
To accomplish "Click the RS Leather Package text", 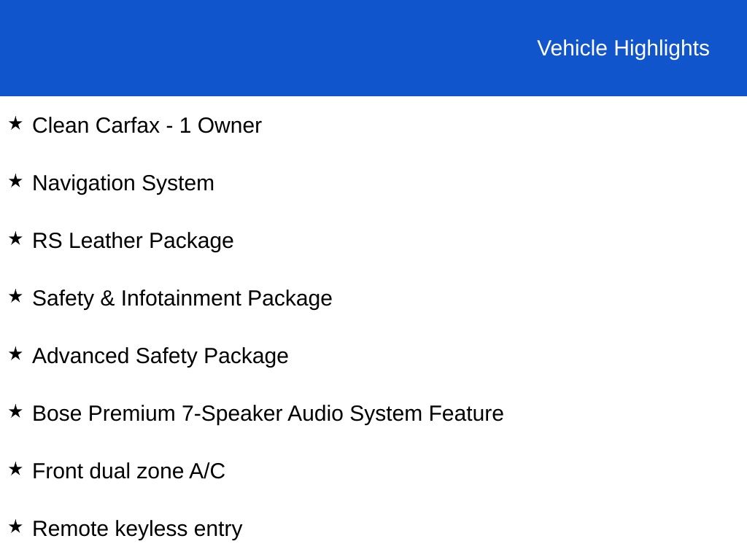I will [133, 241].
